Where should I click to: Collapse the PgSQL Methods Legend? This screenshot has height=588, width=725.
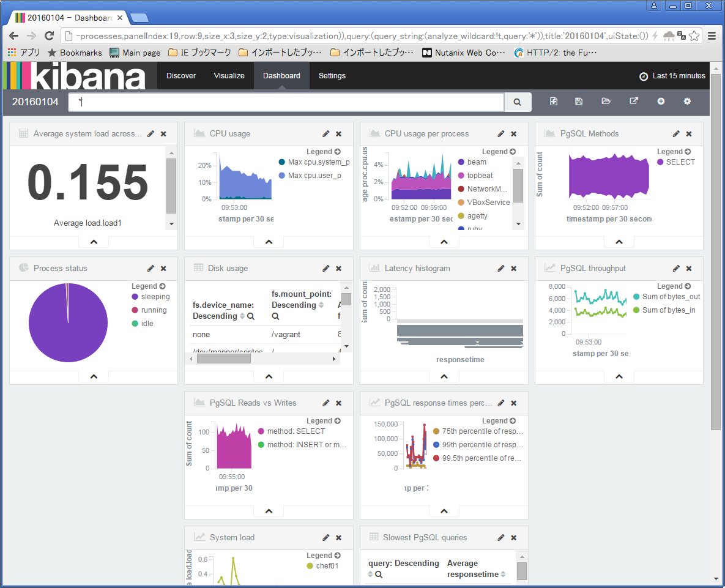674,152
